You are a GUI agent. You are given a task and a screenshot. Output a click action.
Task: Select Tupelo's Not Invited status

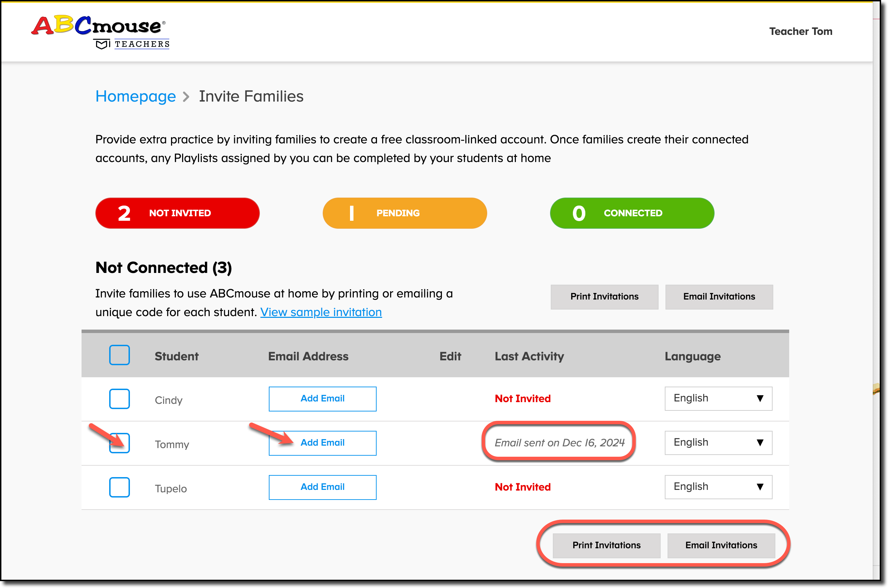pos(522,487)
